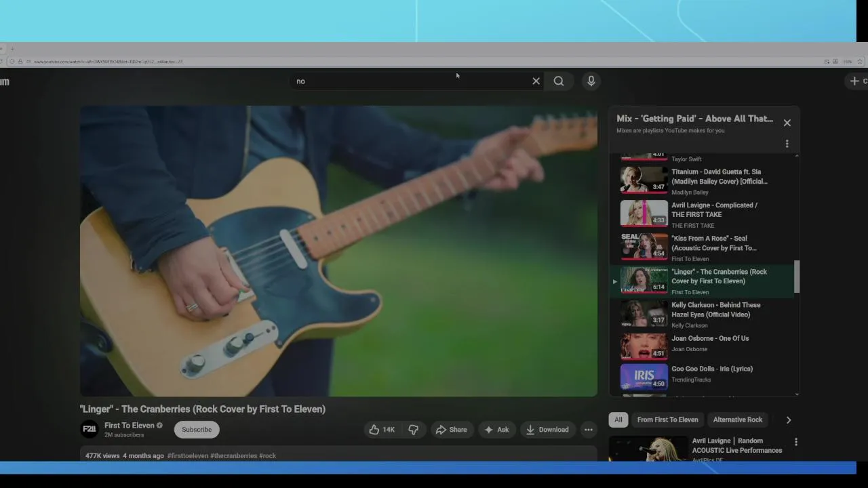Open the Joan Osborne - One Of Us thumbnail

[x=644, y=346]
